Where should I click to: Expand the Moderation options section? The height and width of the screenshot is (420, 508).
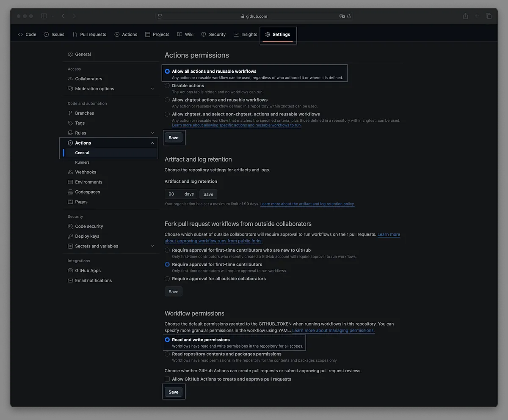pos(152,89)
